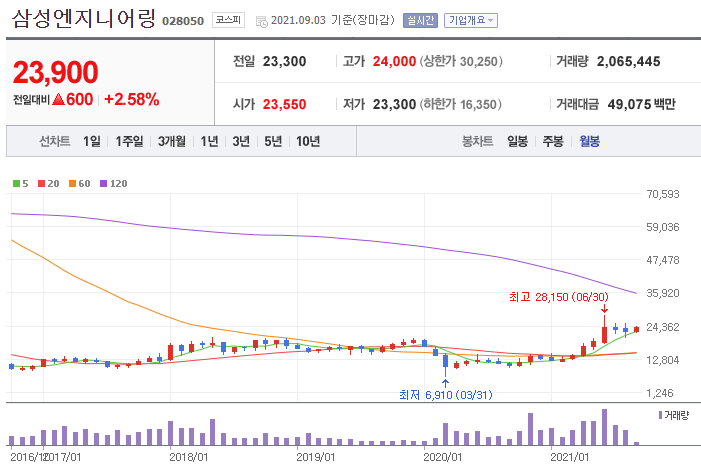Select the 5년 line chart tab
This screenshot has height=474, width=701.
click(x=273, y=141)
